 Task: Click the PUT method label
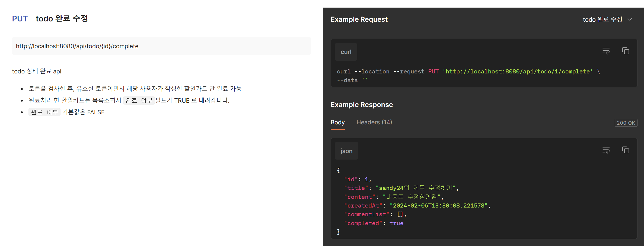(x=20, y=19)
